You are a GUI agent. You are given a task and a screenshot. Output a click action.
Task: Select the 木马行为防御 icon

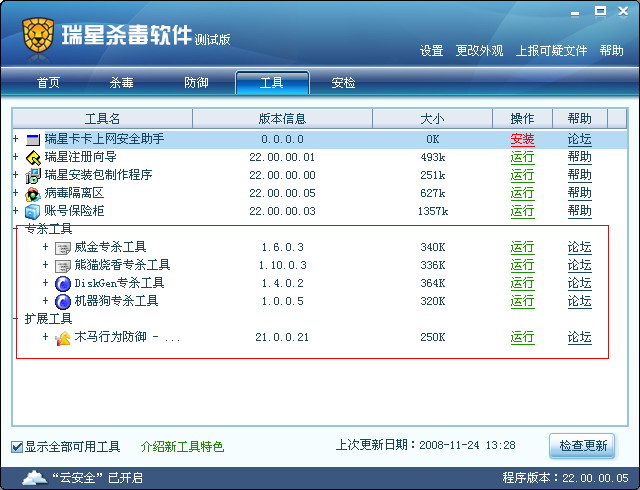62,338
